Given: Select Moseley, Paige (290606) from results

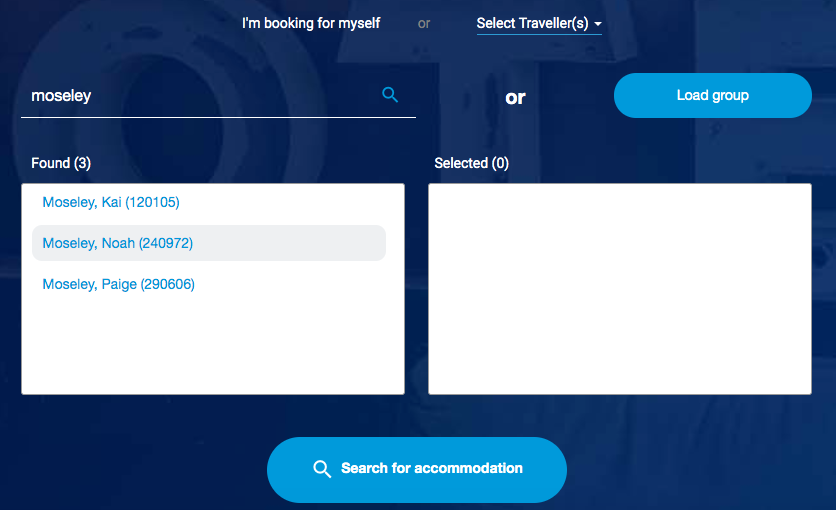Looking at the screenshot, I should 118,284.
